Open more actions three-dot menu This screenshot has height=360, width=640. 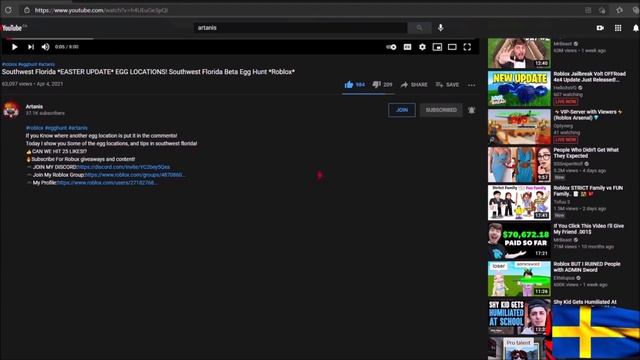(x=471, y=85)
